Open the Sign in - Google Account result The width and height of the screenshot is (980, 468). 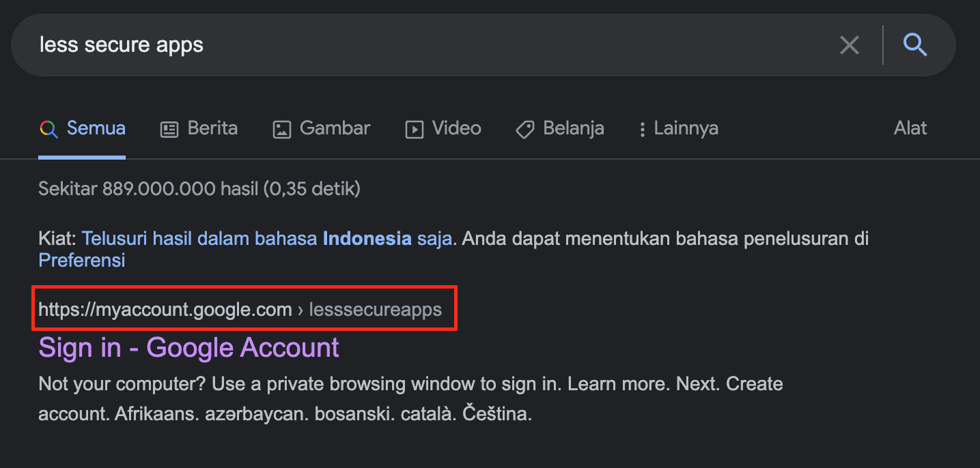188,348
